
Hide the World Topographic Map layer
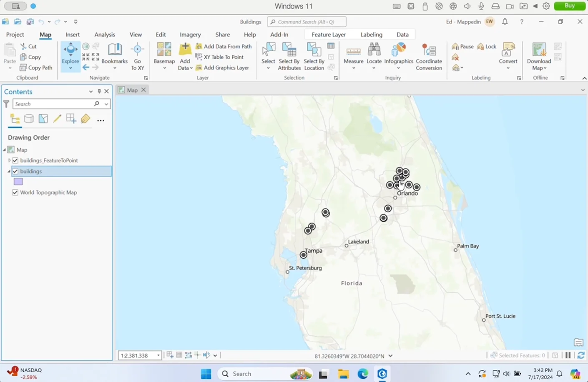(15, 193)
